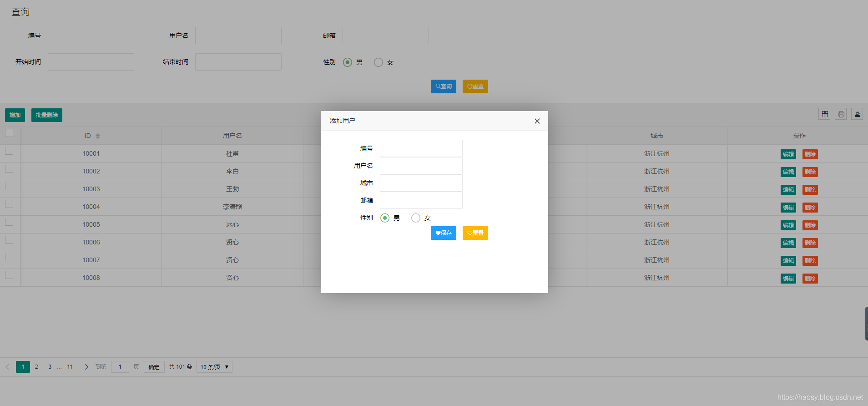Focus the 开始时间 date field
The image size is (868, 406).
(x=91, y=62)
